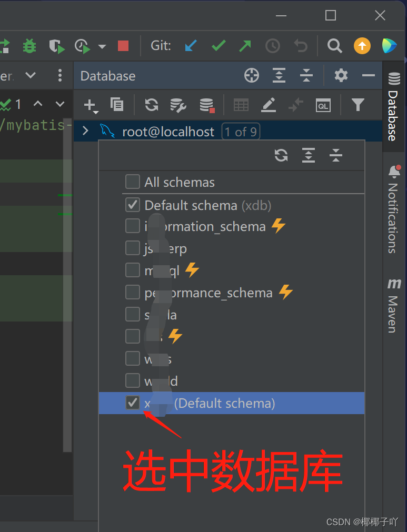
Task: Open the Notifications side tab
Action: (393, 209)
